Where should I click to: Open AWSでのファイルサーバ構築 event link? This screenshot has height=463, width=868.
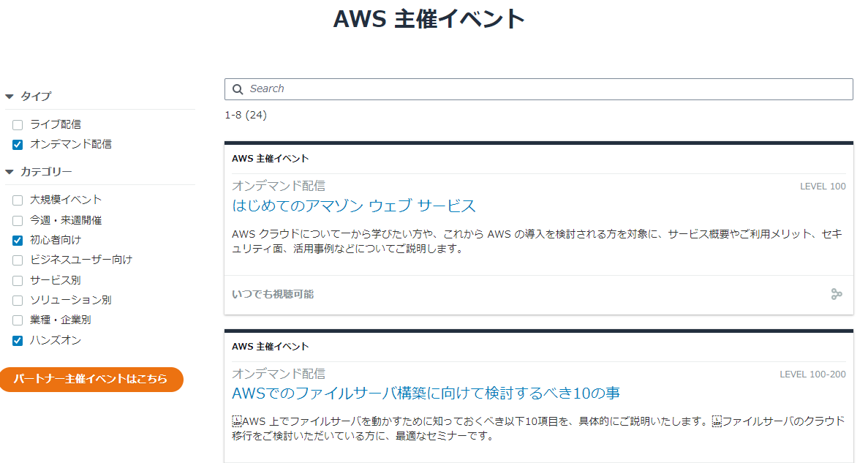pos(426,394)
